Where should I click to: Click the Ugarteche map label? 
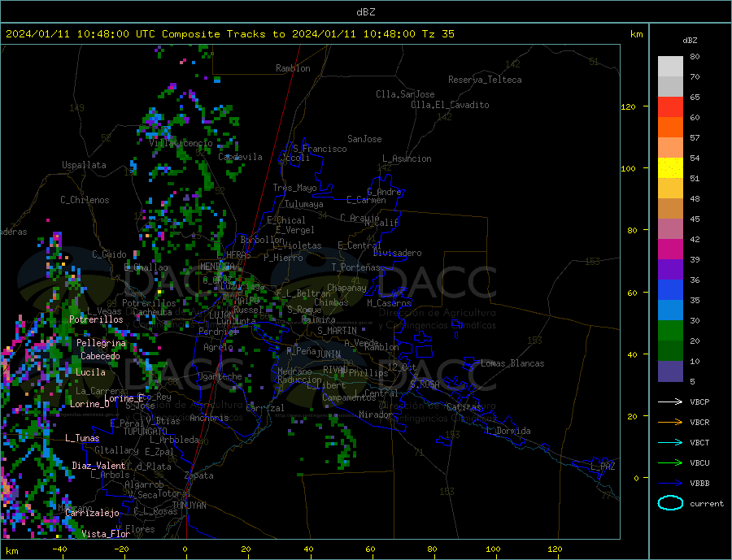click(x=220, y=376)
